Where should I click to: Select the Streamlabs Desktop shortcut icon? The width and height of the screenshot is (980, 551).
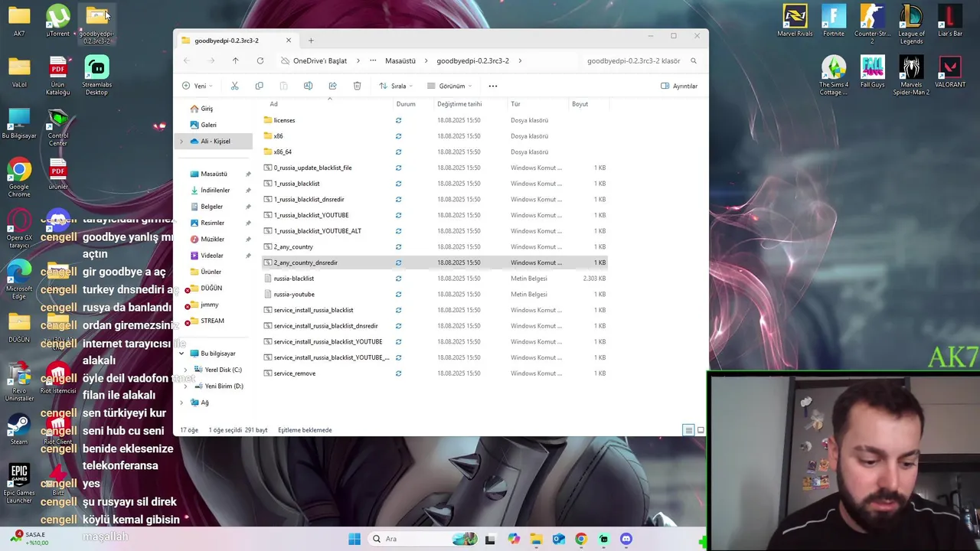pyautogui.click(x=96, y=76)
